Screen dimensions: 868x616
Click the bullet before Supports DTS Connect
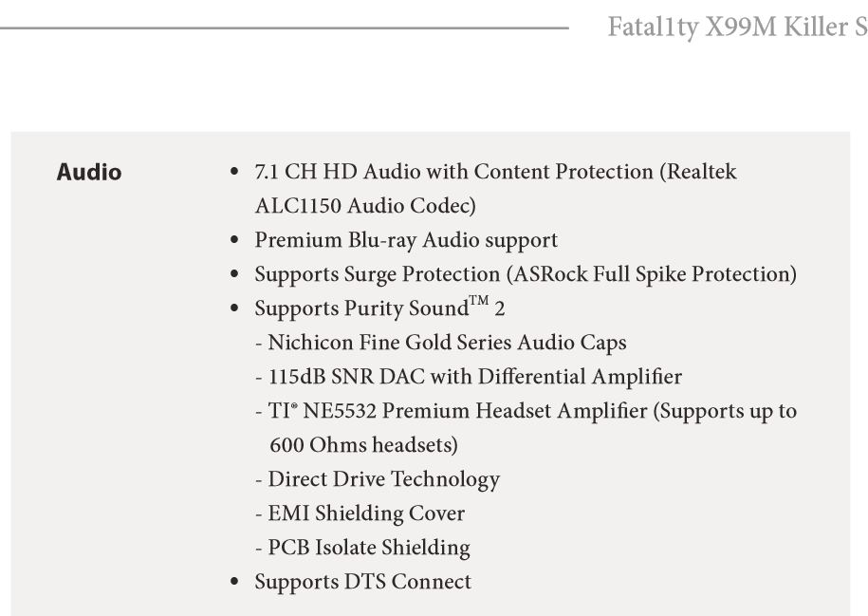point(234,582)
